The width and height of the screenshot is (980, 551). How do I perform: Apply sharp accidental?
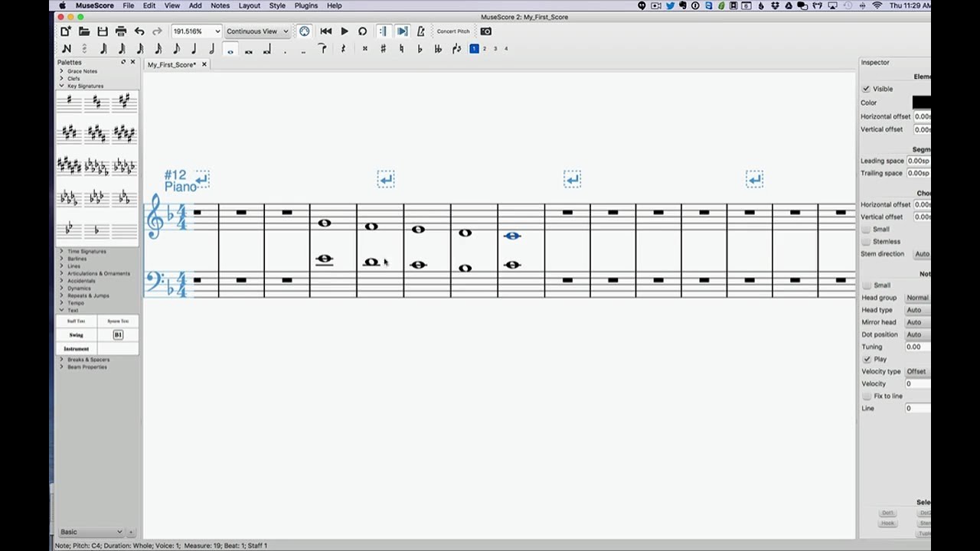point(383,49)
